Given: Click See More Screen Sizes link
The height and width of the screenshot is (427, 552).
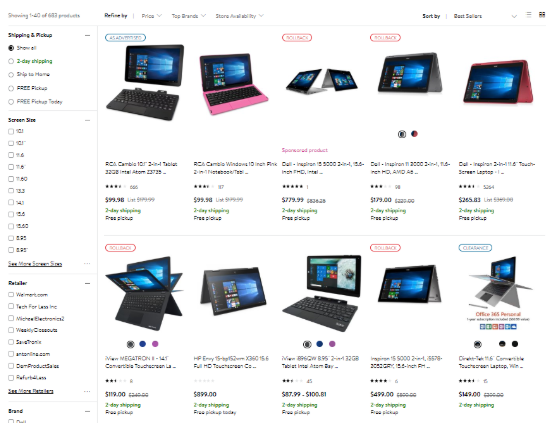Looking at the screenshot, I should [35, 264].
